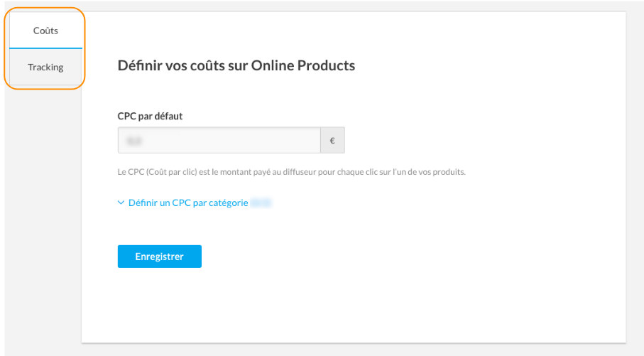Select the CPC par défaut label
Image resolution: width=644 pixels, height=356 pixels.
tap(150, 116)
